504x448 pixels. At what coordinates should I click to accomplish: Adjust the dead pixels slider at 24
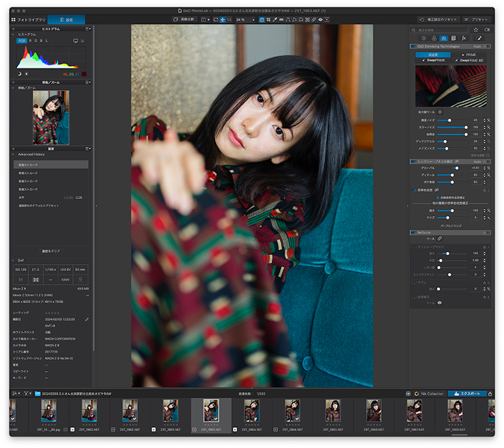tap(445, 141)
